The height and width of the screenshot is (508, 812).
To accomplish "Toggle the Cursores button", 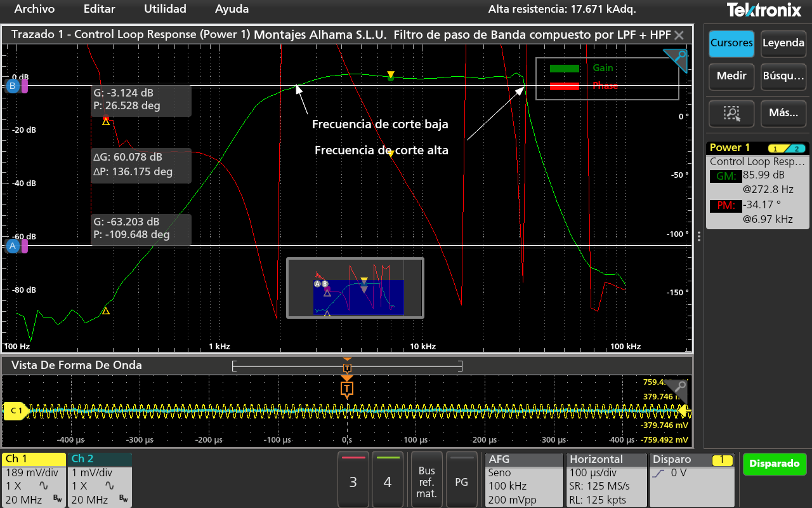I will pyautogui.click(x=731, y=43).
